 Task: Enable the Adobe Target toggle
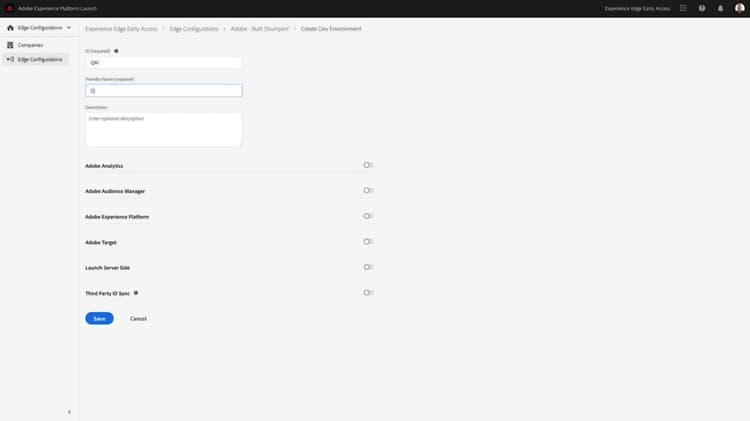[368, 242]
